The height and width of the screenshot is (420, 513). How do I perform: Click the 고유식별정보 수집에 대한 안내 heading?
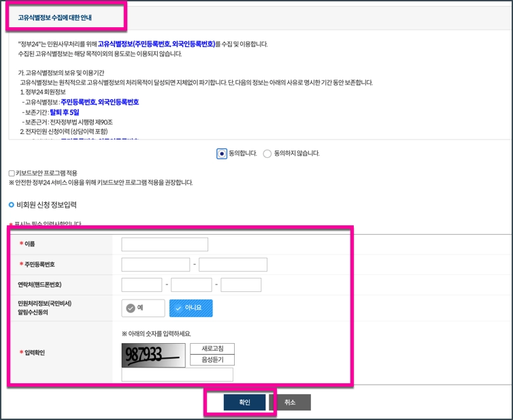(x=55, y=17)
